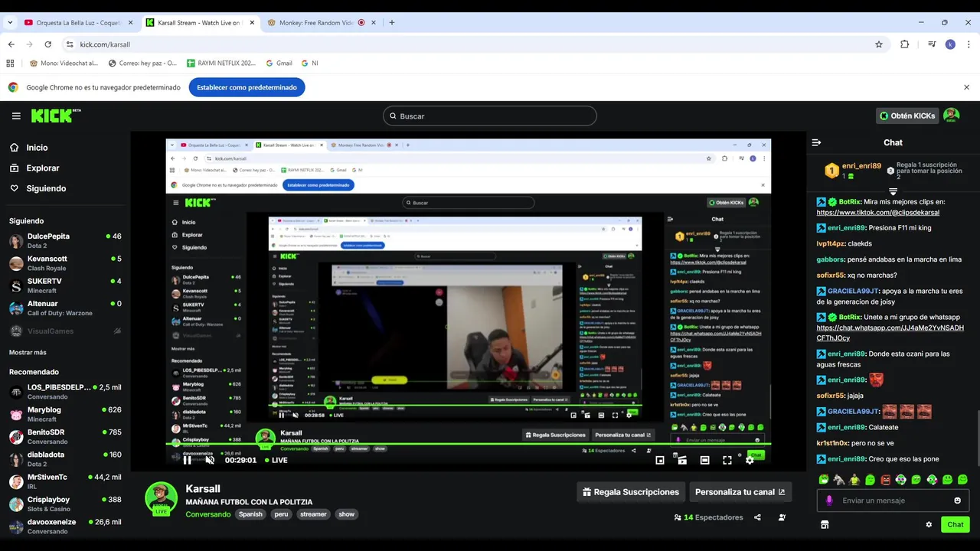
Task: Collapse the chat panel arrow icon
Action: (816, 142)
